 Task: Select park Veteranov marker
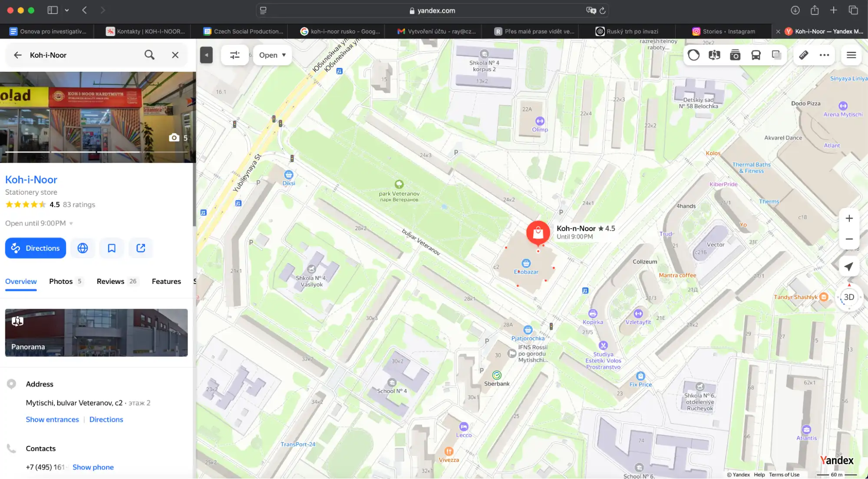(x=399, y=184)
